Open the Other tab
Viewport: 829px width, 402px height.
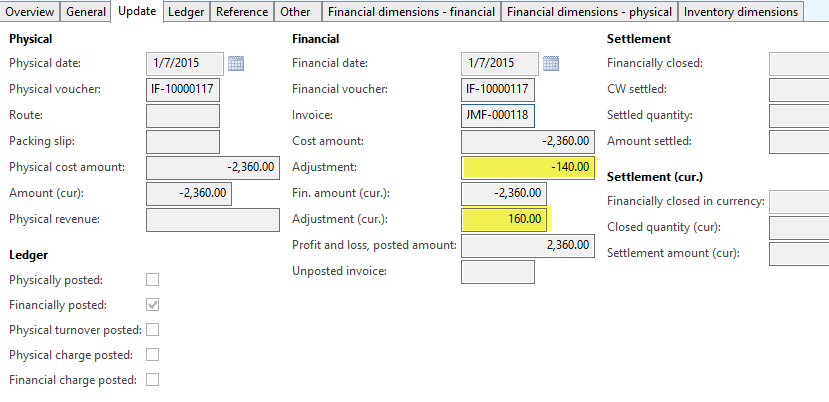click(x=295, y=12)
